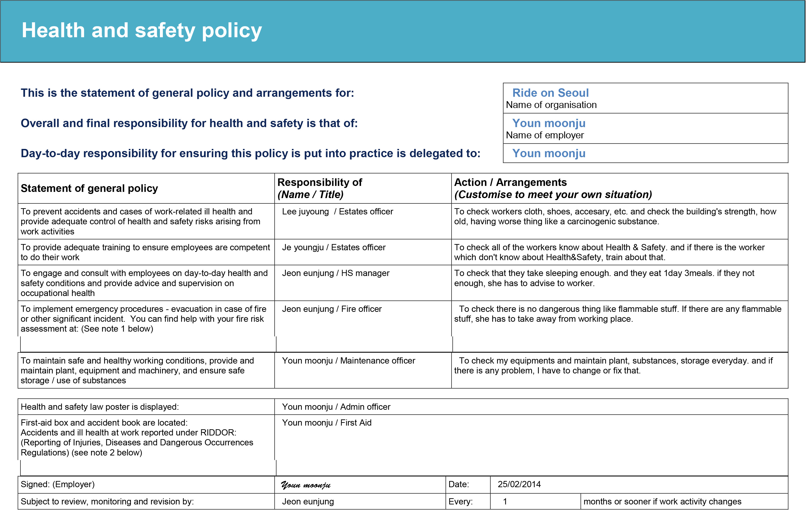Click the 'Ride on Seoul' organisation name field

coord(550,93)
